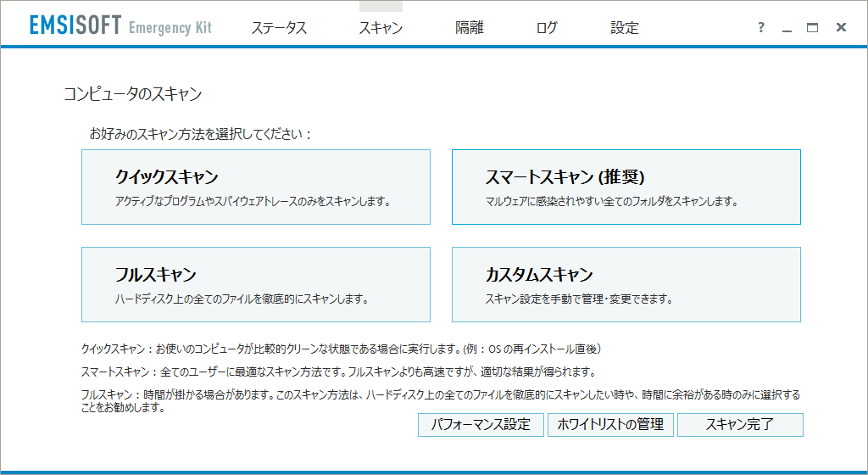This screenshot has height=475, width=868.
Task: Click ホワイトリストの管理 button
Action: [610, 425]
